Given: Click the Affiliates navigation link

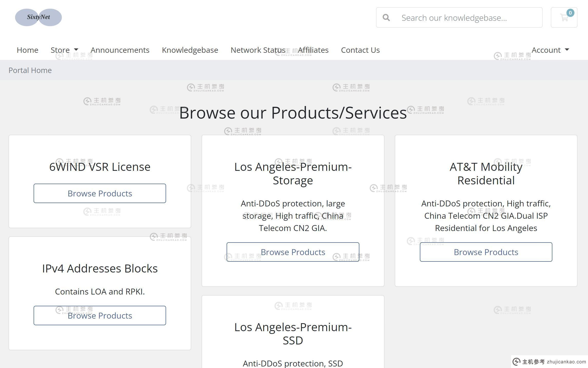Looking at the screenshot, I should click(x=313, y=50).
